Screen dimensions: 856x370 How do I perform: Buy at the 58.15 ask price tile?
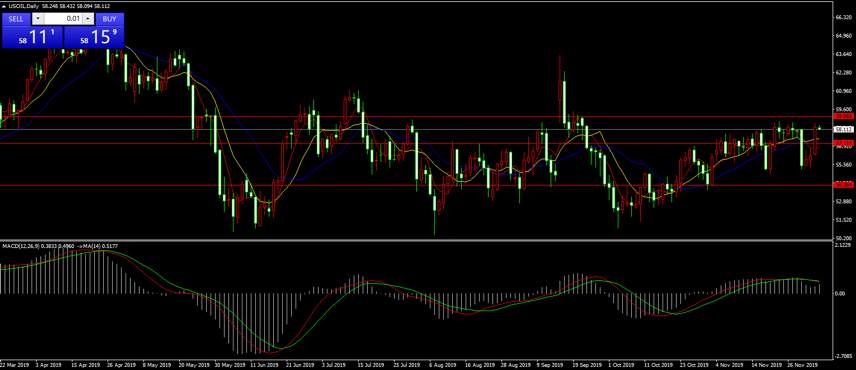94,37
